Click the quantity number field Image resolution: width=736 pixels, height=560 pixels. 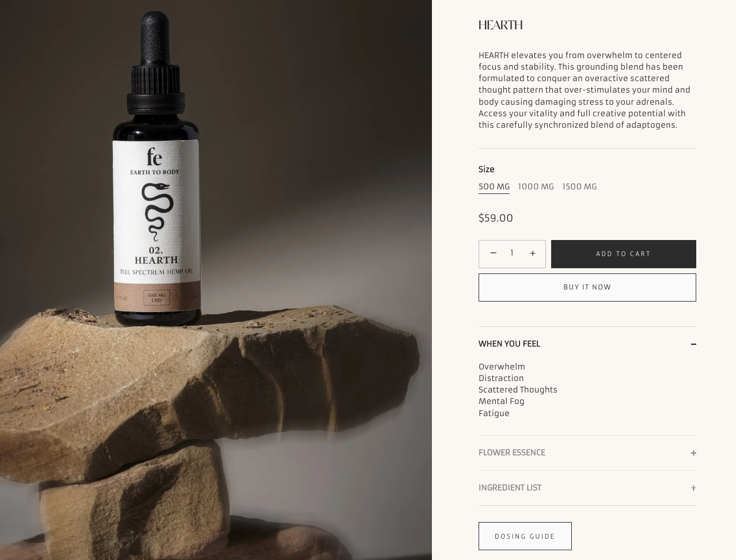point(512,253)
